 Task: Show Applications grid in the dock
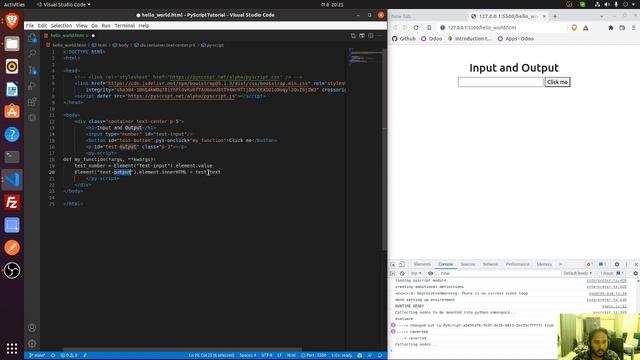pyautogui.click(x=12, y=348)
